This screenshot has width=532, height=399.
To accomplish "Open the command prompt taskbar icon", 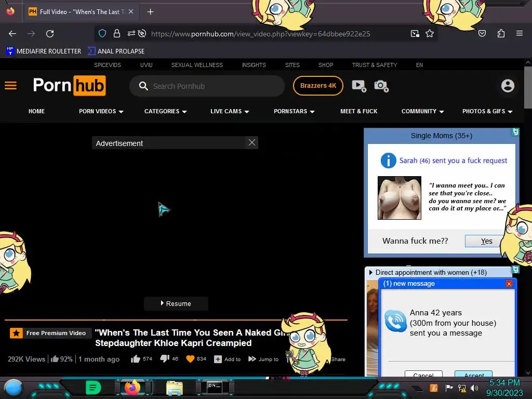I will click(x=215, y=388).
